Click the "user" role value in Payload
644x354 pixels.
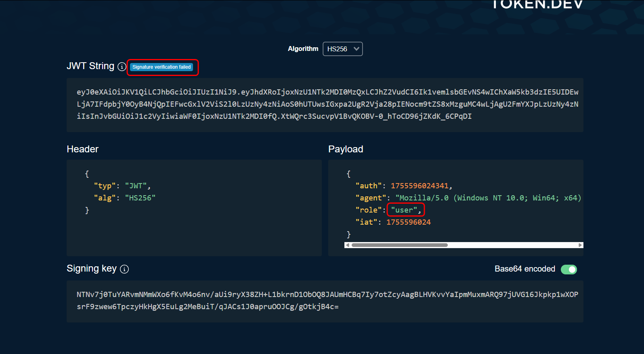click(x=404, y=210)
